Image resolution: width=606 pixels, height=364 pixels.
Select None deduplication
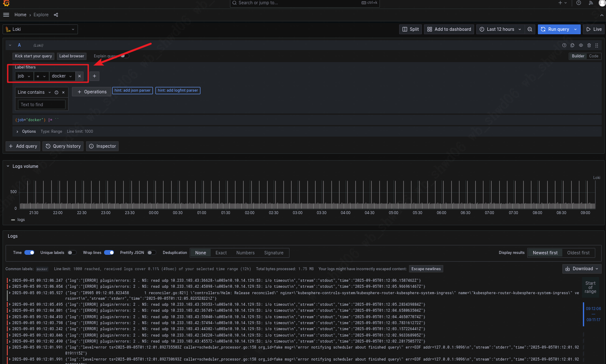[x=200, y=253]
